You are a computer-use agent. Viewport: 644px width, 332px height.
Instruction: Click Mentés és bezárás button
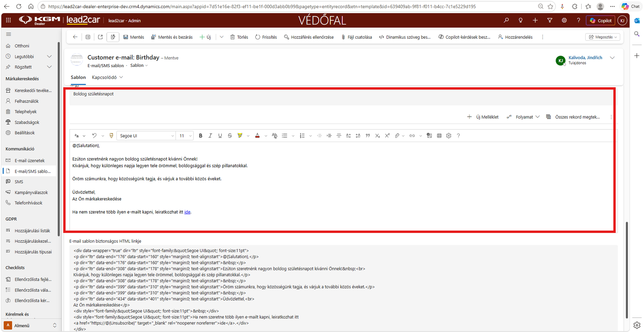click(x=172, y=37)
